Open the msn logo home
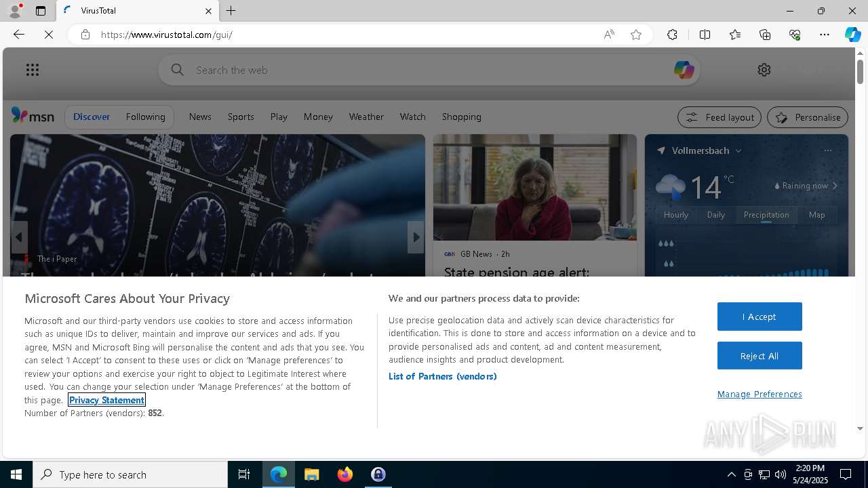 33,117
